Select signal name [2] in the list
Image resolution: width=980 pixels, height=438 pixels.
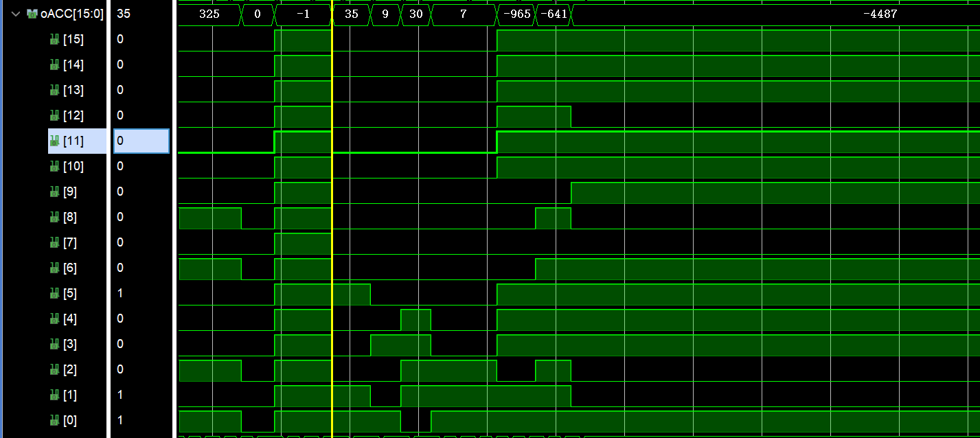tap(70, 370)
